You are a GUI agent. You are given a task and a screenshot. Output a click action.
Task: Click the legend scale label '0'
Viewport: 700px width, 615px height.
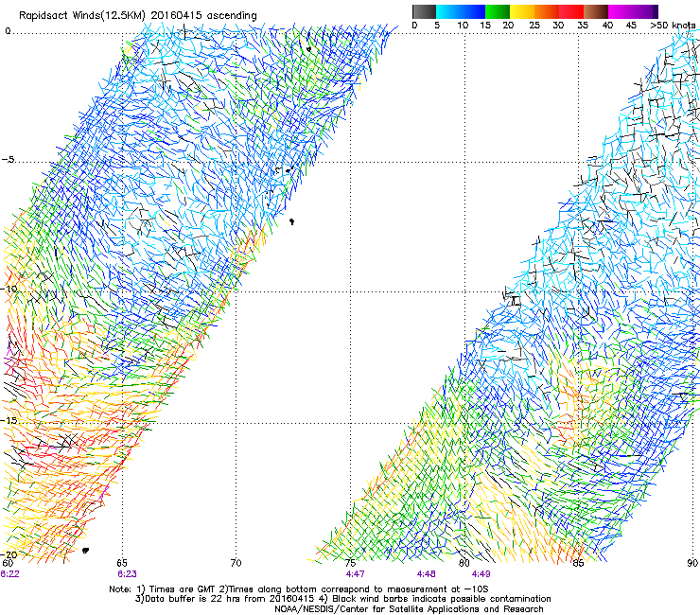pyautogui.click(x=414, y=26)
